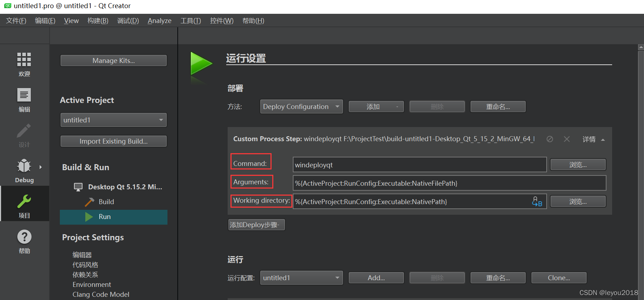Viewport: 644px width, 300px height.
Task: Open the Active Project untitled1 dropdown
Action: (x=114, y=120)
